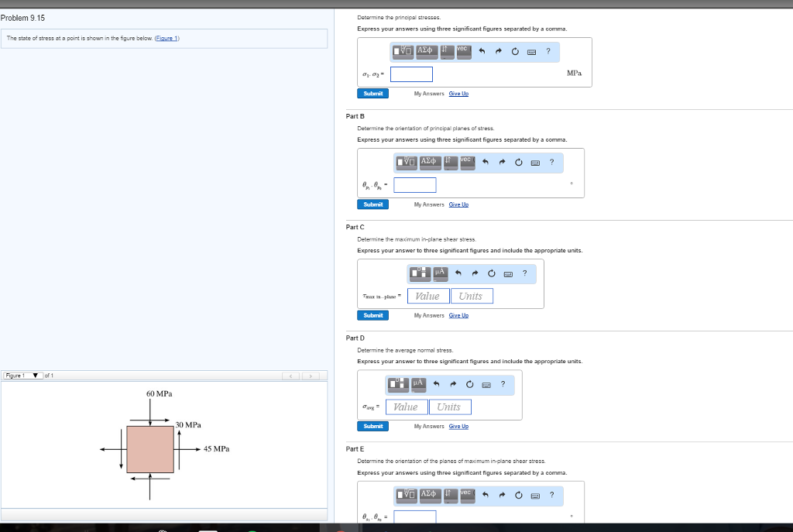Go to the previous figure with the left arrow
The image size is (793, 532).
pos(291,376)
